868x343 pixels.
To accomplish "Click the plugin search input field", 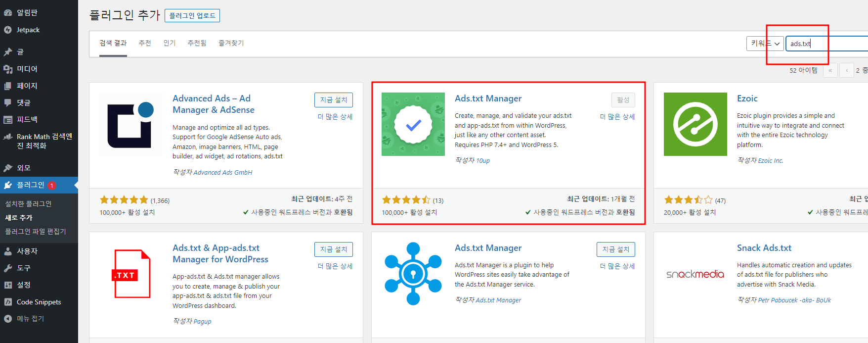I will click(826, 44).
